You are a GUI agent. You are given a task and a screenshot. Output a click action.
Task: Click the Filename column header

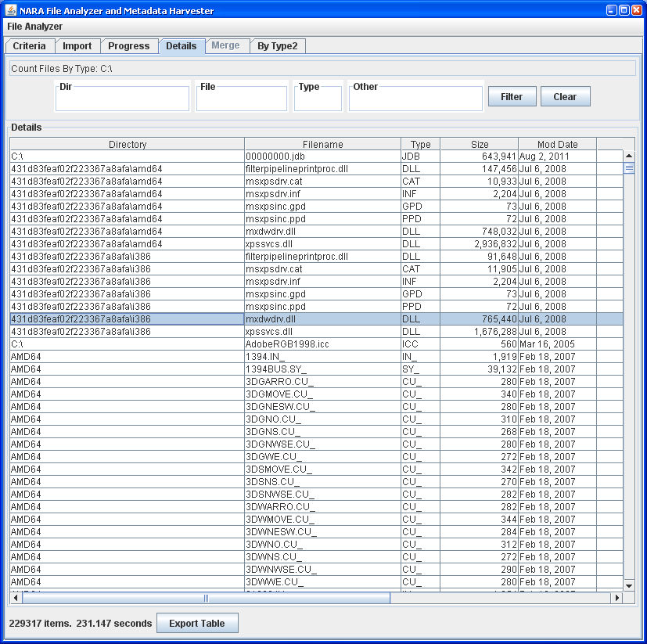322,145
